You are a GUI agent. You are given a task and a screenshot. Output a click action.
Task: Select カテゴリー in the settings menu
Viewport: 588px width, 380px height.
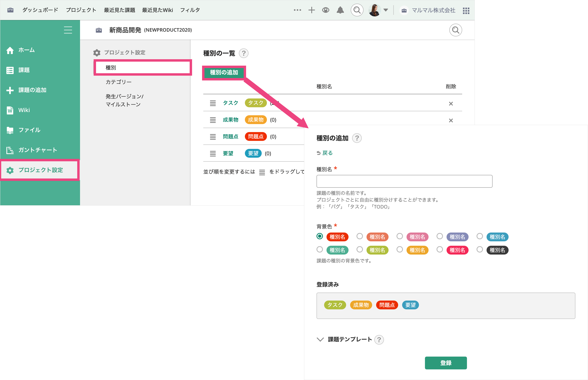(x=119, y=82)
